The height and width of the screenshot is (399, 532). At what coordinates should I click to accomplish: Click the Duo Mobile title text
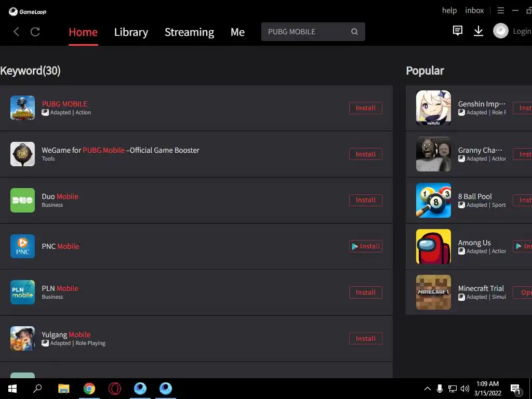click(60, 196)
